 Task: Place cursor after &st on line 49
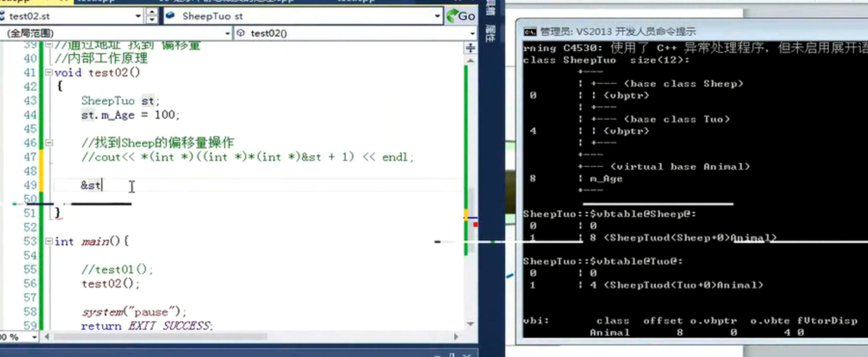pos(102,185)
